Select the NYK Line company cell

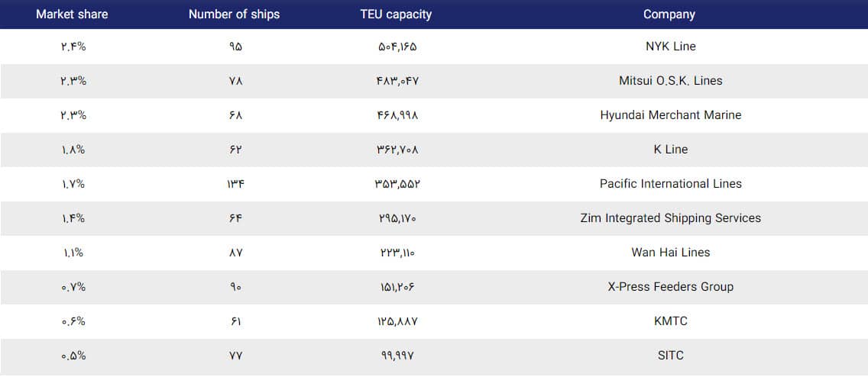[x=670, y=47]
